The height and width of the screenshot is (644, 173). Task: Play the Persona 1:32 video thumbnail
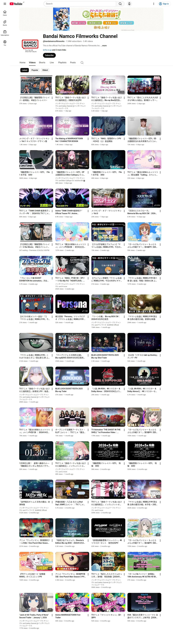(72, 304)
